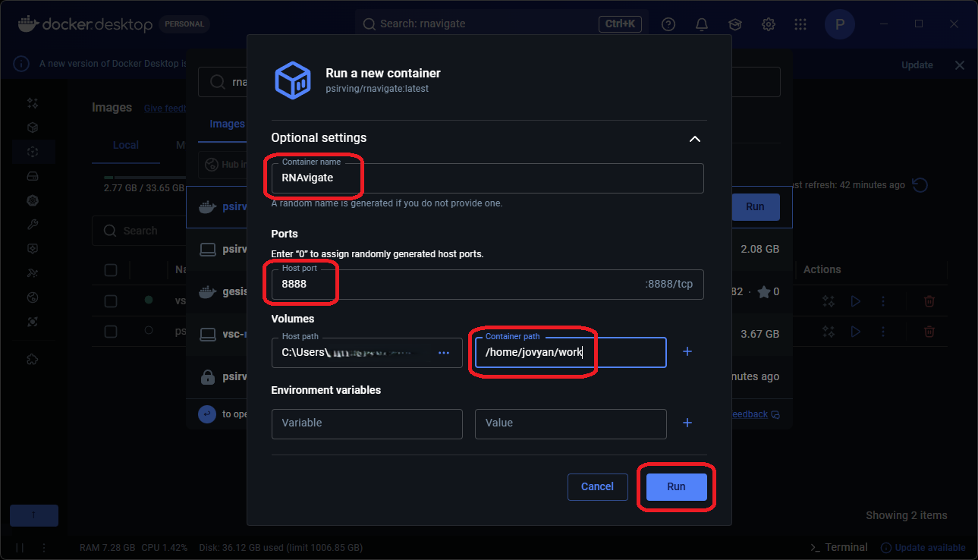This screenshot has width=978, height=560.
Task: Click Run button on the search result row
Action: pyautogui.click(x=755, y=206)
